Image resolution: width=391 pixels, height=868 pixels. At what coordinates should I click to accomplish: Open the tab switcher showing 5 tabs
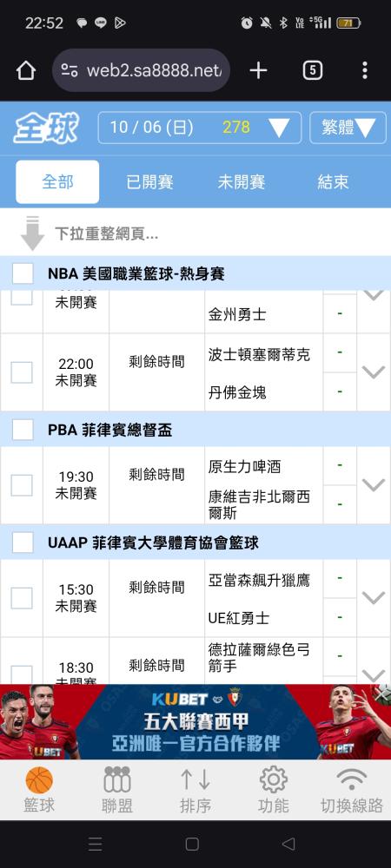point(312,70)
